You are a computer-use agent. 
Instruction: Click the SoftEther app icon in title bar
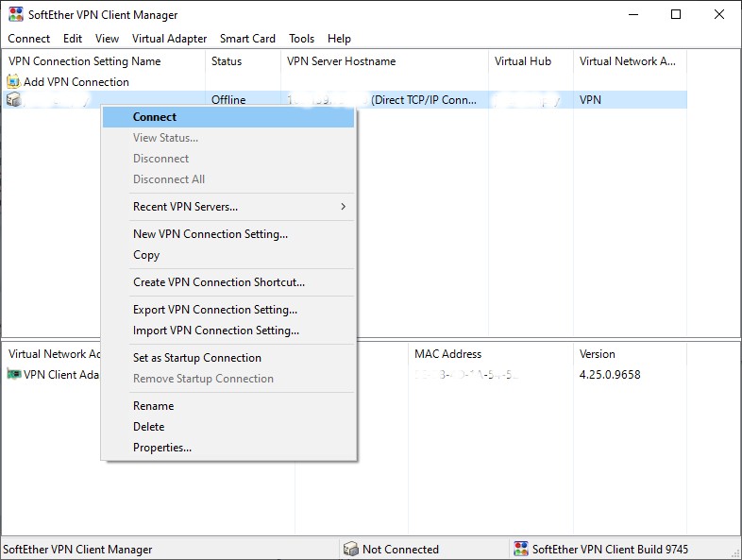pyautogui.click(x=16, y=14)
